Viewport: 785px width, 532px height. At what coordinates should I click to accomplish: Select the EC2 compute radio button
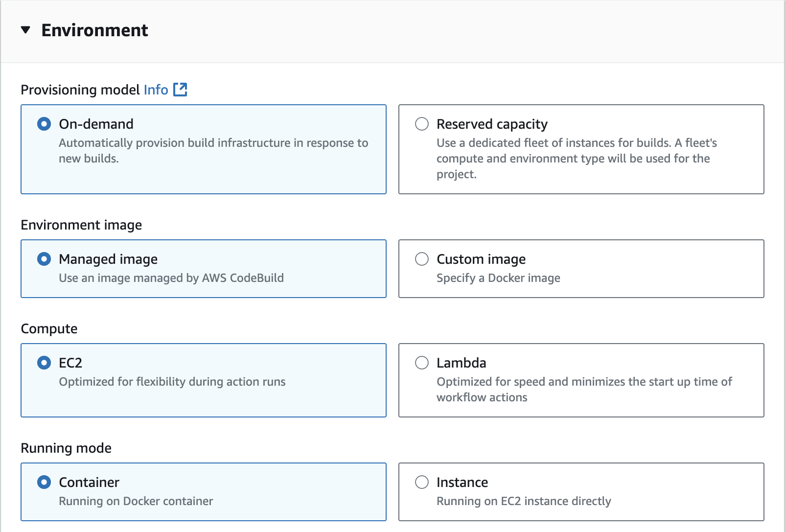[44, 363]
